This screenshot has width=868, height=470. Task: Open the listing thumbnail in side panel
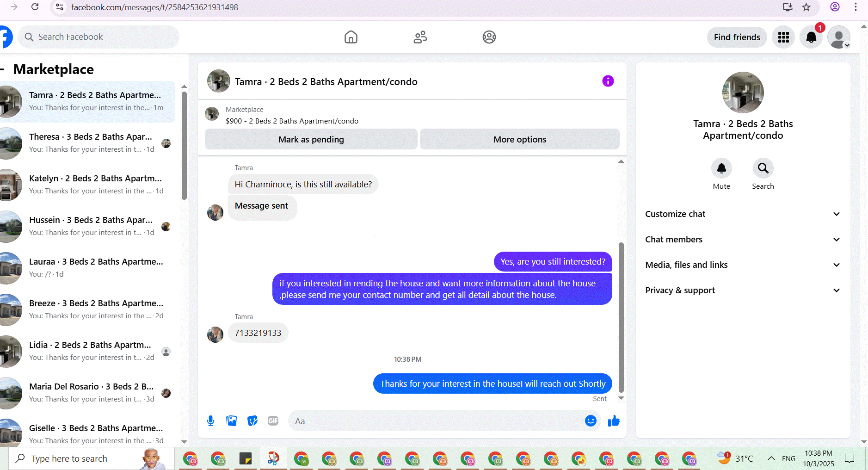pos(743,93)
